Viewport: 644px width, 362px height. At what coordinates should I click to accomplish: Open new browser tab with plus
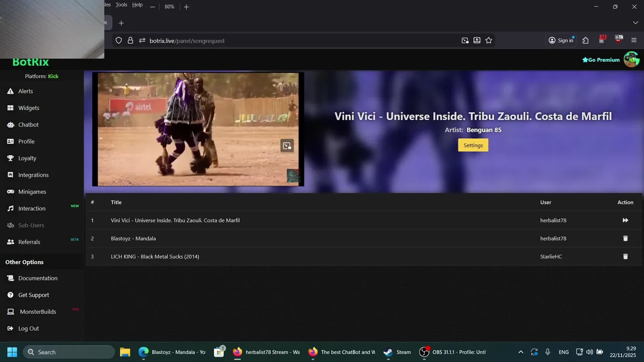click(x=121, y=23)
